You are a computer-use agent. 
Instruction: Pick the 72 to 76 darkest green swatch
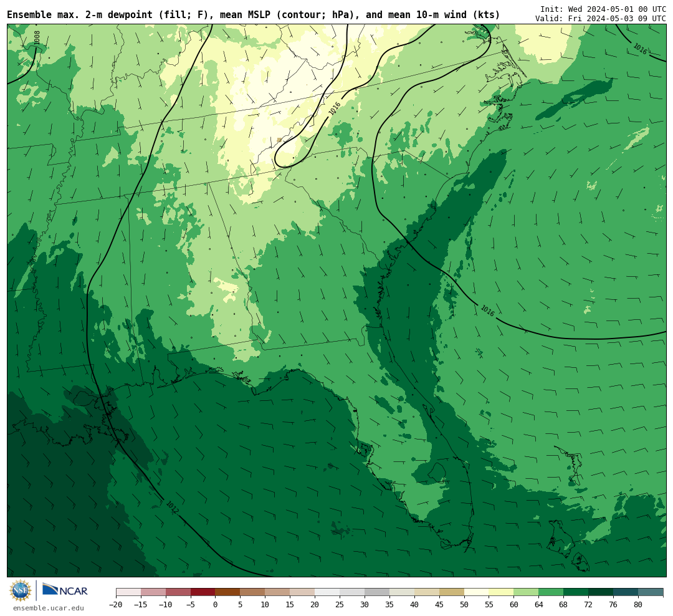coord(601,592)
